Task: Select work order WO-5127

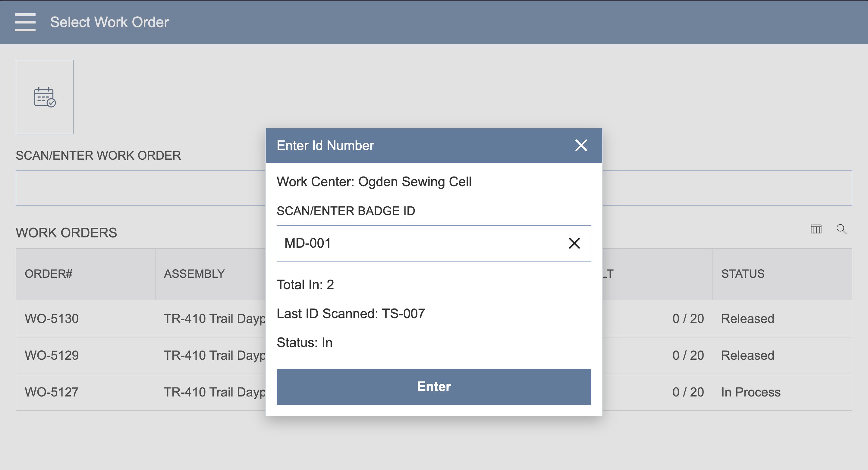Action: coord(52,392)
